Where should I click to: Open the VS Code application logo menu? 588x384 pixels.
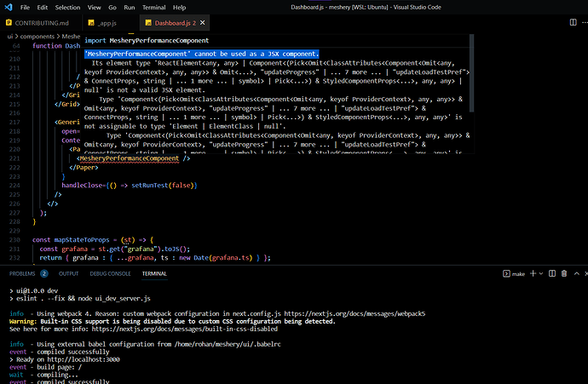point(9,7)
